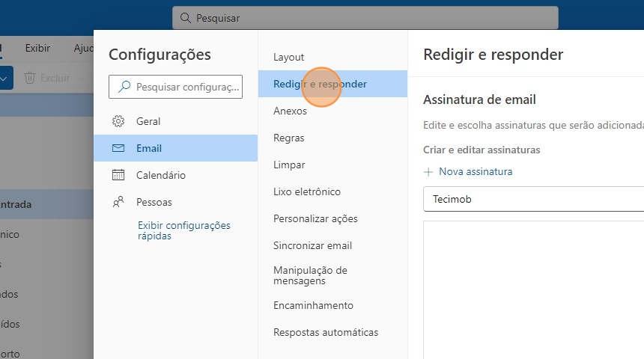The width and height of the screenshot is (644, 359).
Task: Click the gear icon beside Geral
Action: tap(118, 121)
